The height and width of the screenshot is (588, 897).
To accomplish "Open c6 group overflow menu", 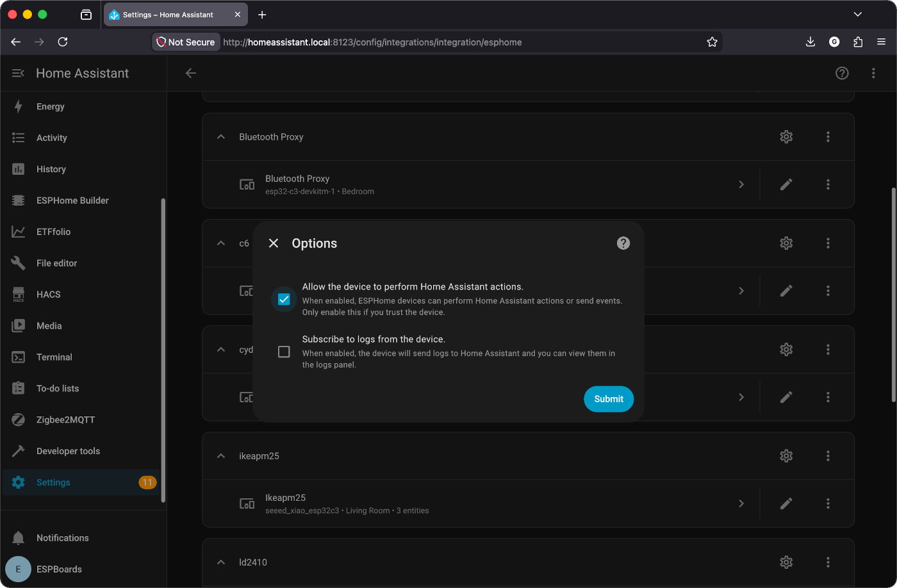I will [x=828, y=243].
